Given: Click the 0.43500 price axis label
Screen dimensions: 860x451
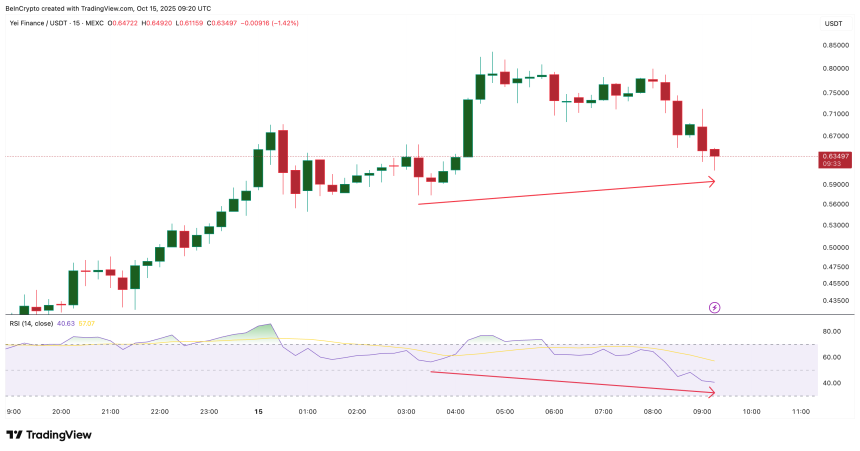Looking at the screenshot, I should point(836,300).
